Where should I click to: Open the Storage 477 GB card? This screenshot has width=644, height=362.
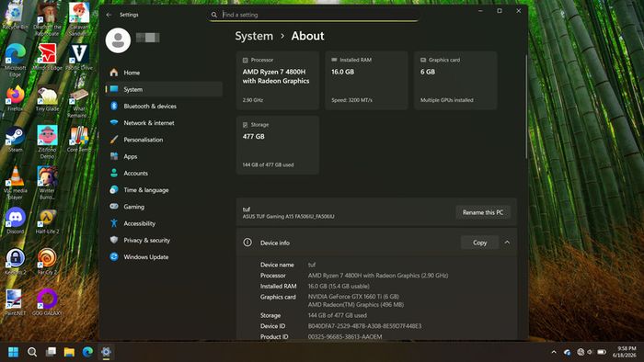278,145
